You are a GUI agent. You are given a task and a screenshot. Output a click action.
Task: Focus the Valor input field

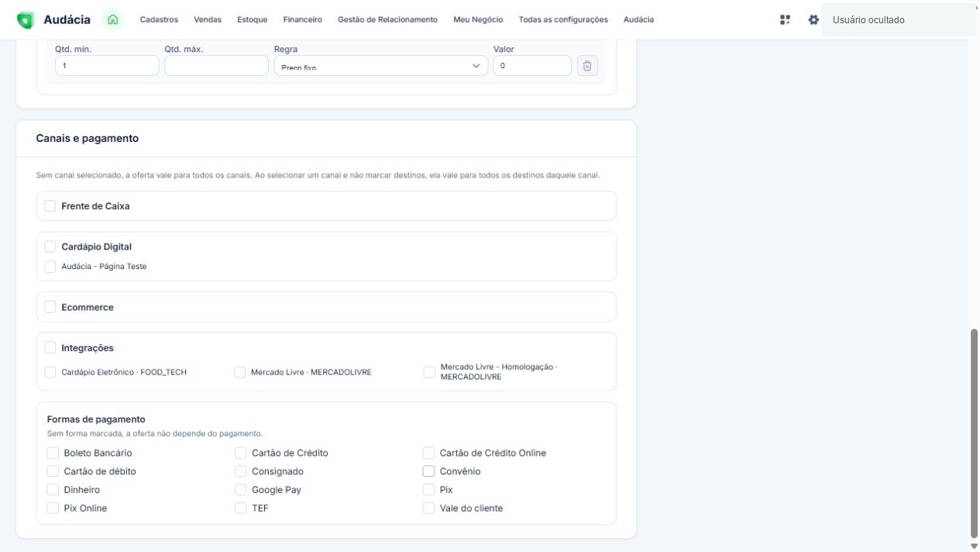pos(532,66)
